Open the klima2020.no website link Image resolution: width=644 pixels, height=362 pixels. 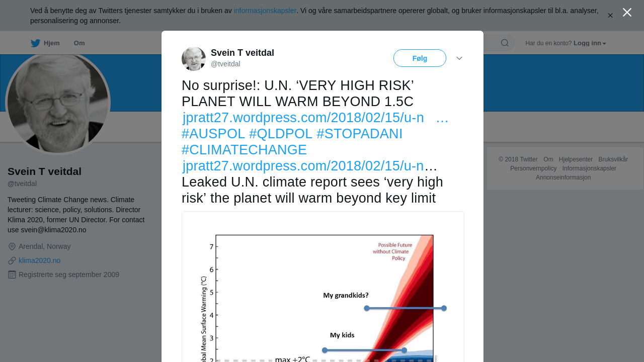click(x=39, y=260)
